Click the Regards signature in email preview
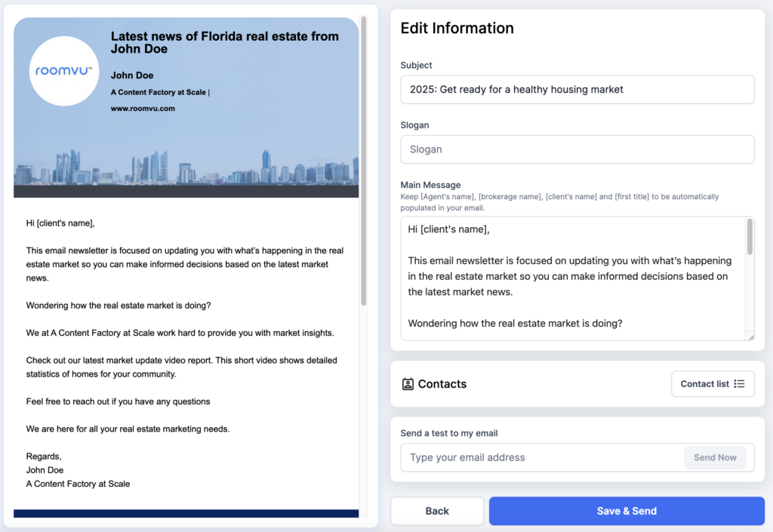This screenshot has width=773, height=532. (44, 457)
